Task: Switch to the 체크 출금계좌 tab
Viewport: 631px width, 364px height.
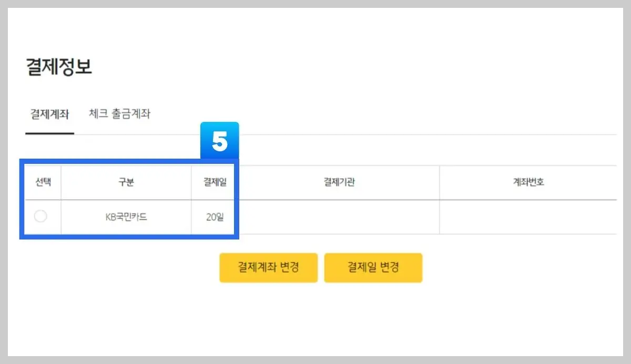Action: tap(119, 113)
